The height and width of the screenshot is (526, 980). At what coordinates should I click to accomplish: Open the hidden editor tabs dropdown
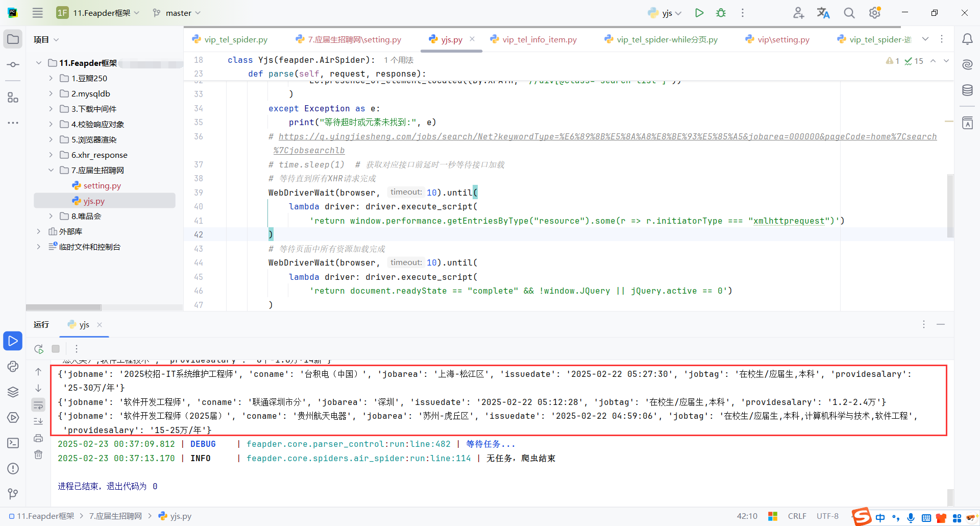(x=926, y=39)
